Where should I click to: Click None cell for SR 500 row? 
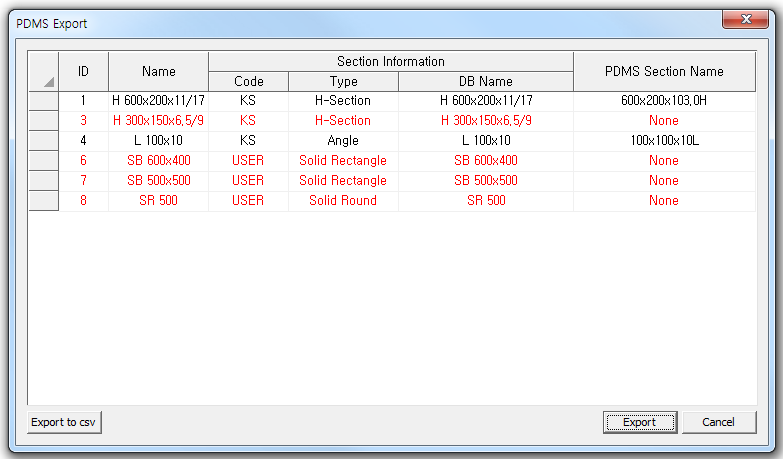point(663,201)
